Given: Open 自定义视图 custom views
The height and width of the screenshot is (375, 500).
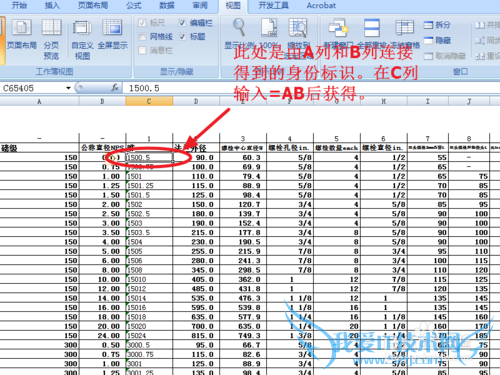Looking at the screenshot, I should coord(82,39).
